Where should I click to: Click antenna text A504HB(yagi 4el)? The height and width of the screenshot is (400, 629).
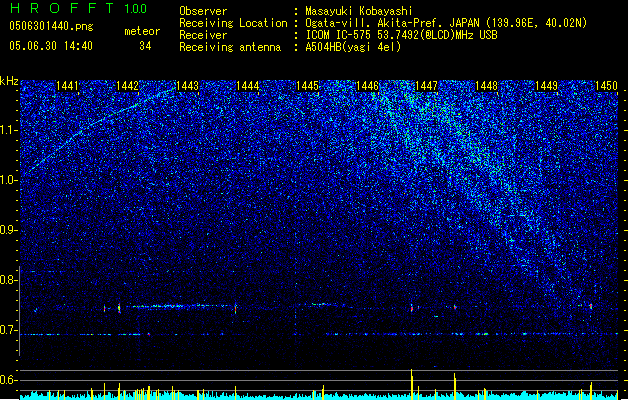pos(353,47)
